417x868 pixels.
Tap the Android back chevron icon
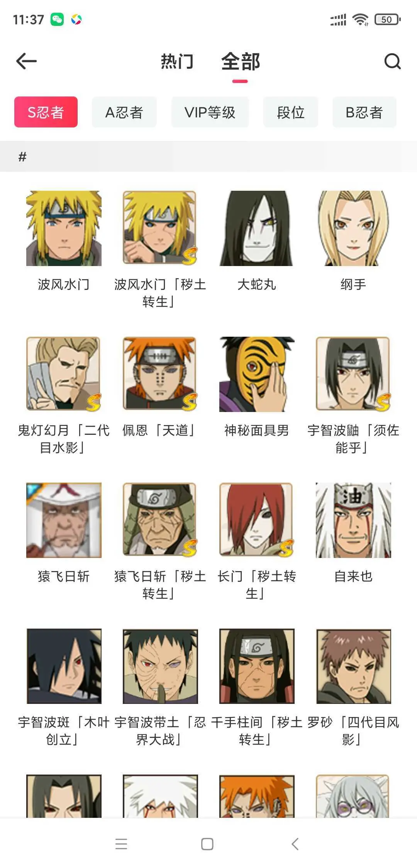(x=295, y=844)
